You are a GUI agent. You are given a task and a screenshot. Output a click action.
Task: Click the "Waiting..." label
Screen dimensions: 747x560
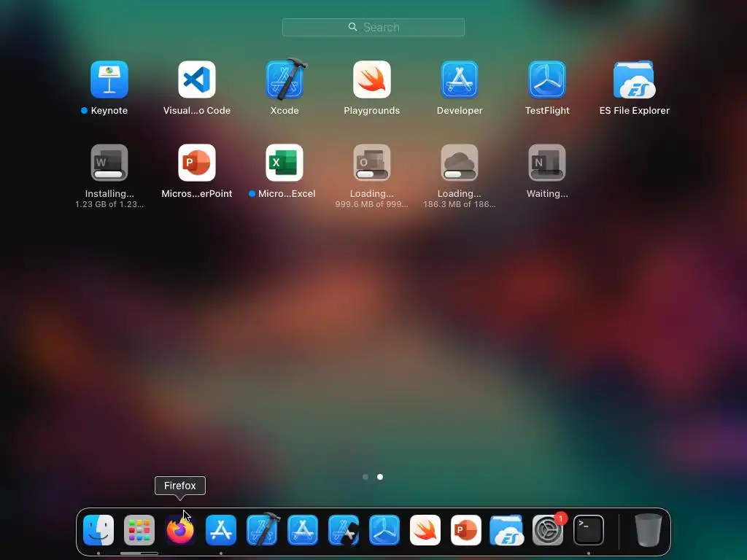coord(547,193)
